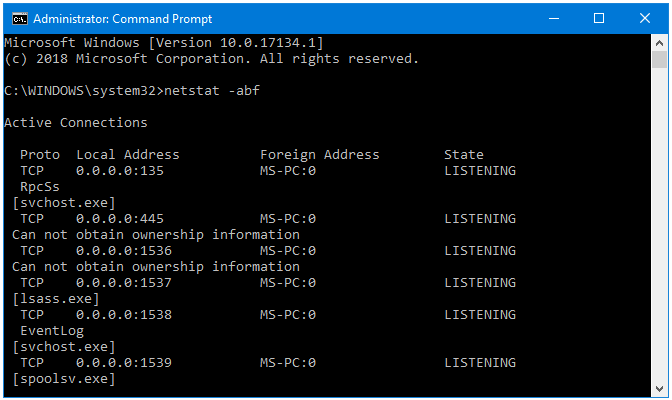Click the 0.0.0.0:135 local address

pos(120,171)
